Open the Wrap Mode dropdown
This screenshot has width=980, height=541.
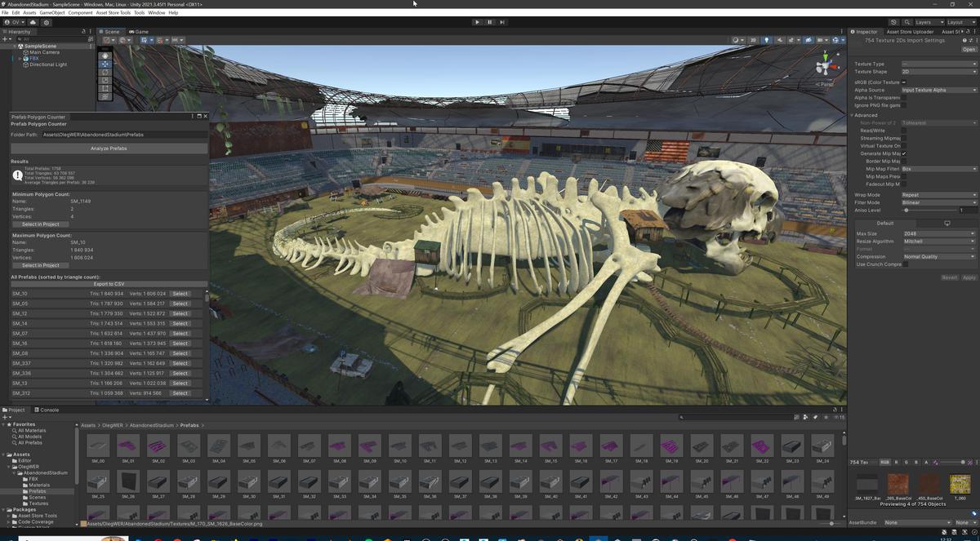(938, 194)
